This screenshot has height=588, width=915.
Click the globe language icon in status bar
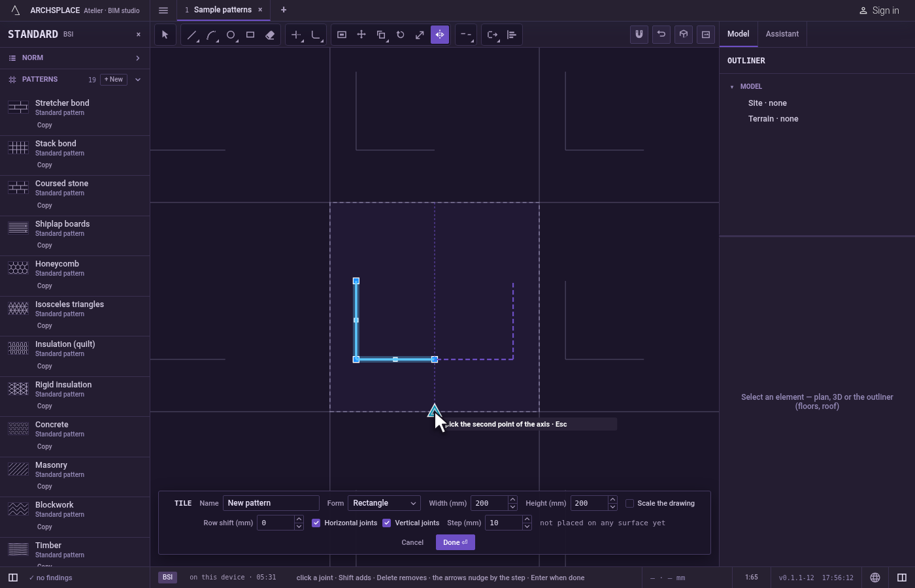[875, 578]
